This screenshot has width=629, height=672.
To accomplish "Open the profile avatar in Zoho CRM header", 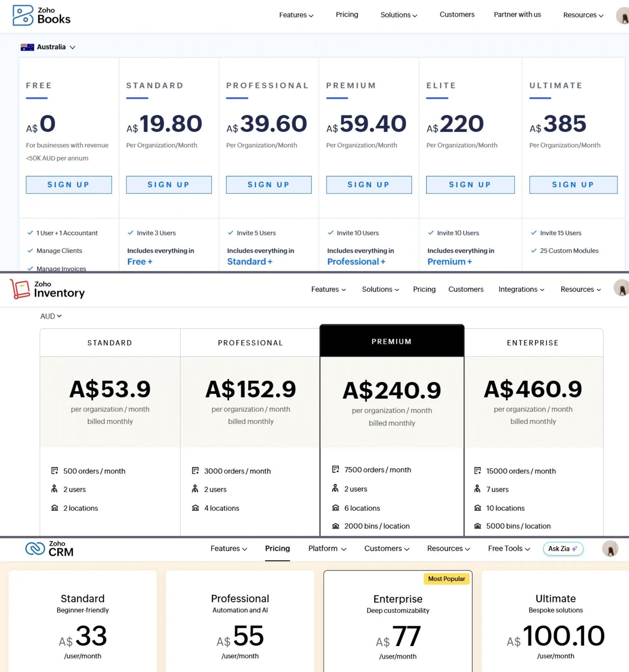I will pyautogui.click(x=610, y=549).
